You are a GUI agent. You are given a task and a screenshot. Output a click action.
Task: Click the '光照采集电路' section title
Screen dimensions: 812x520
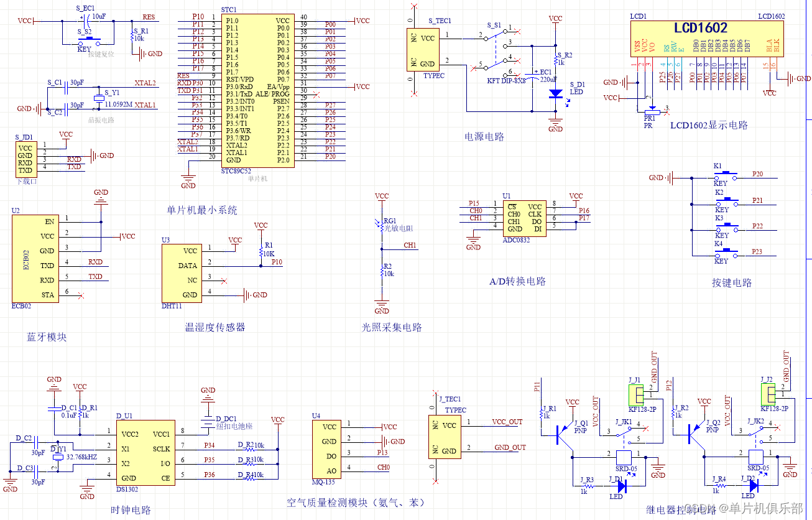coord(392,327)
